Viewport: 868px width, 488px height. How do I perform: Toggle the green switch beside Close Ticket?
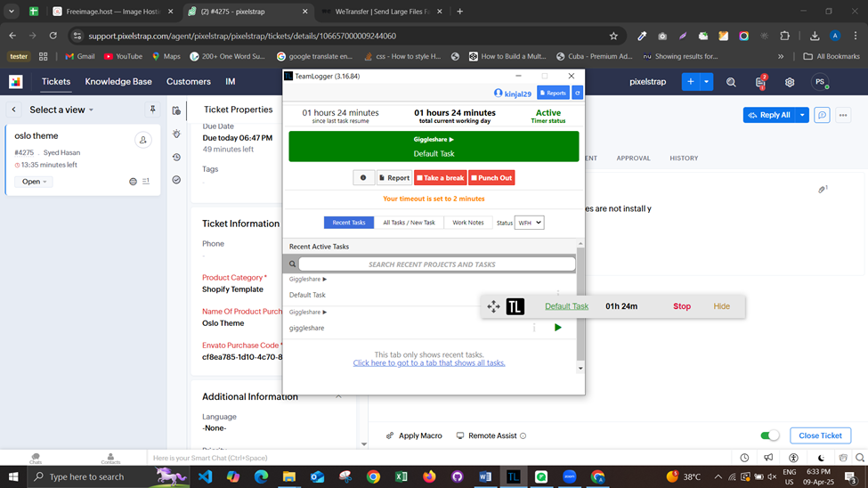pyautogui.click(x=769, y=435)
